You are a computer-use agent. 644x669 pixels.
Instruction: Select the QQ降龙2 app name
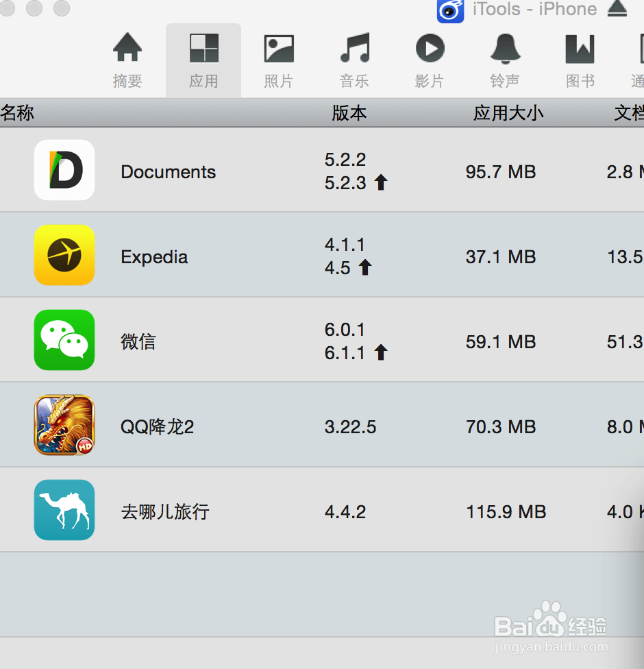click(158, 426)
